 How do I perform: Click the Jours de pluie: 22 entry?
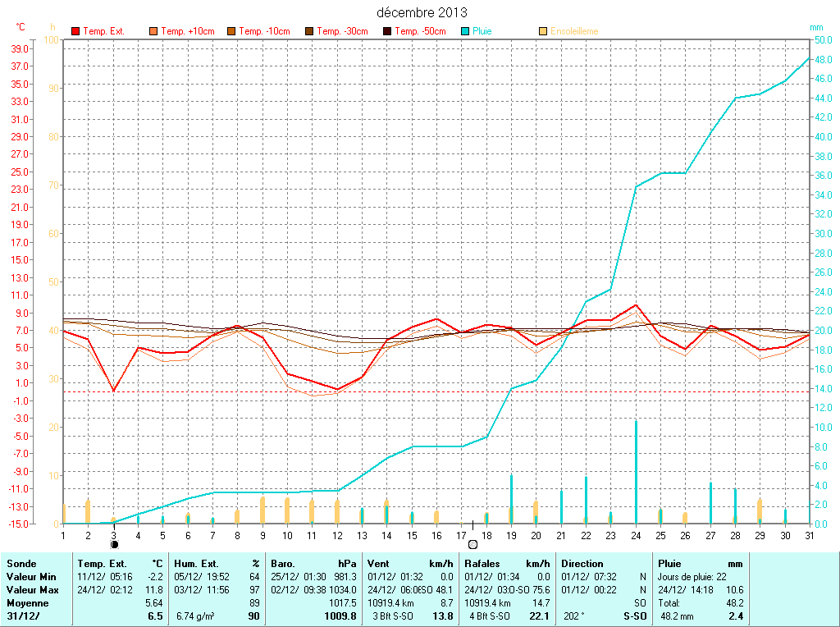(x=692, y=577)
